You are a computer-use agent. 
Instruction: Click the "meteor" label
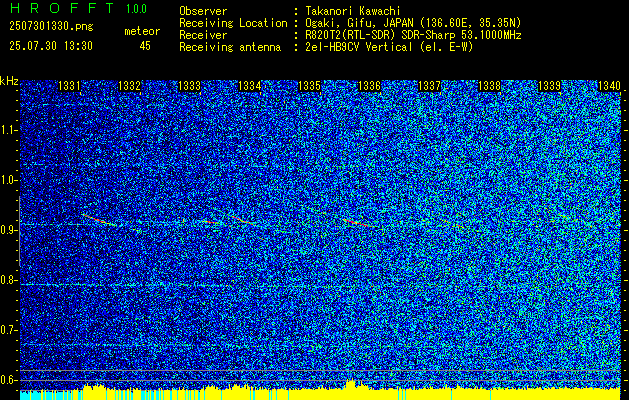tap(142, 31)
